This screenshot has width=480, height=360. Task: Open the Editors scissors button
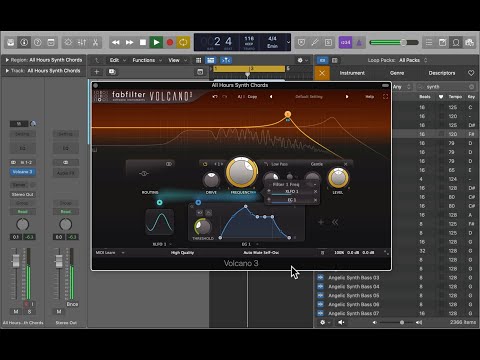tap(95, 42)
